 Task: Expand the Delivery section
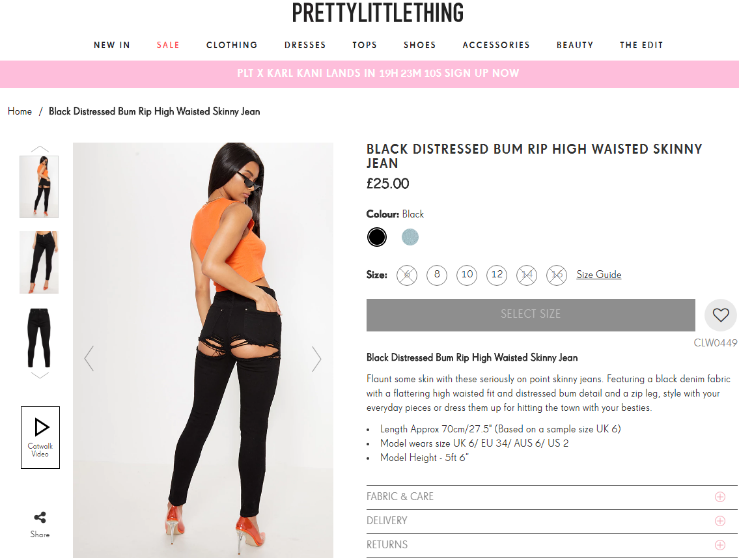point(552,521)
